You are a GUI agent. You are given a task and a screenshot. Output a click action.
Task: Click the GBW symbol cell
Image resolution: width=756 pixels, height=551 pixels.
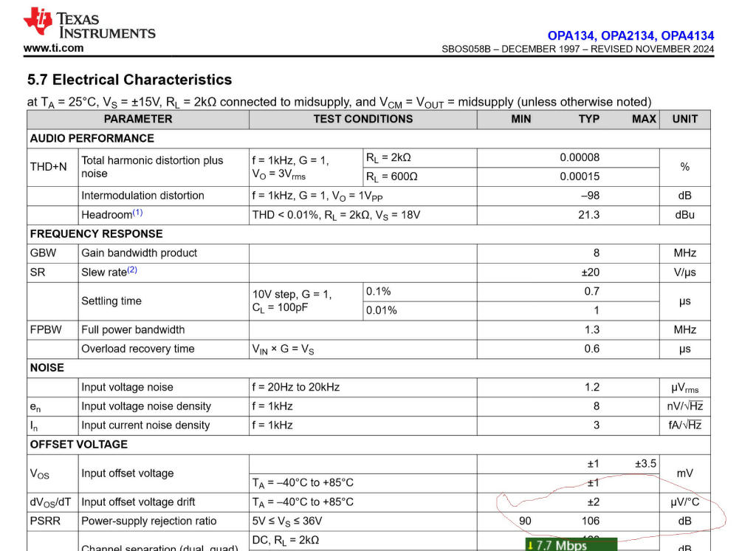click(52, 253)
